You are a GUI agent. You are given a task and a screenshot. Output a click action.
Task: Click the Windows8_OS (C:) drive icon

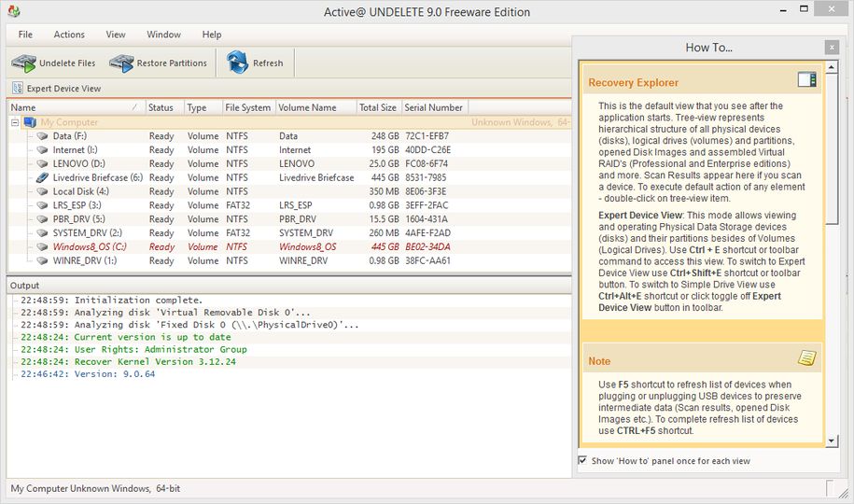tap(43, 246)
